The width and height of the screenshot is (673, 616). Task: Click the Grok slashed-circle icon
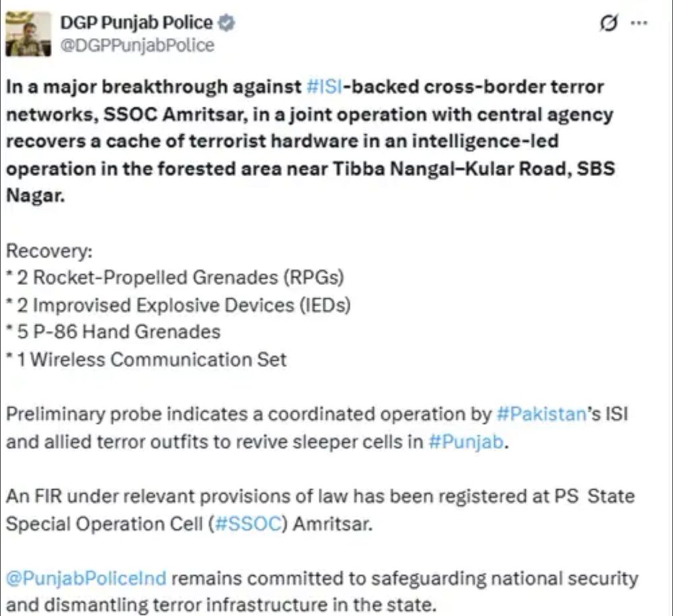(609, 24)
